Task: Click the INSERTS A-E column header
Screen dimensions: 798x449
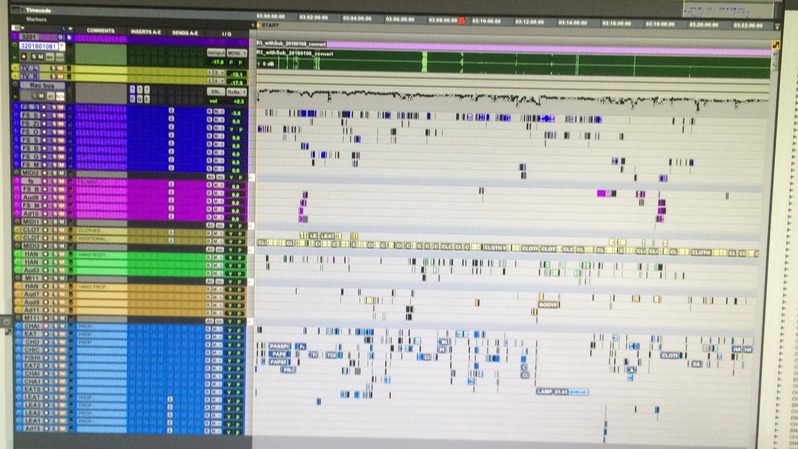Action: tap(146, 32)
